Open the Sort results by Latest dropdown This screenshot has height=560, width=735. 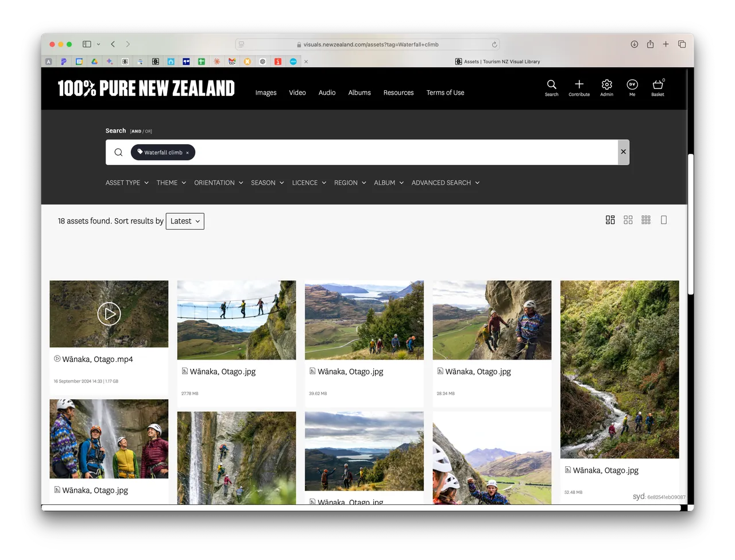pyautogui.click(x=184, y=221)
